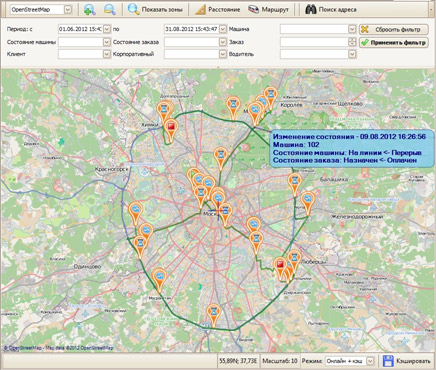
Task: Click the Период с start date field
Action: [80, 29]
